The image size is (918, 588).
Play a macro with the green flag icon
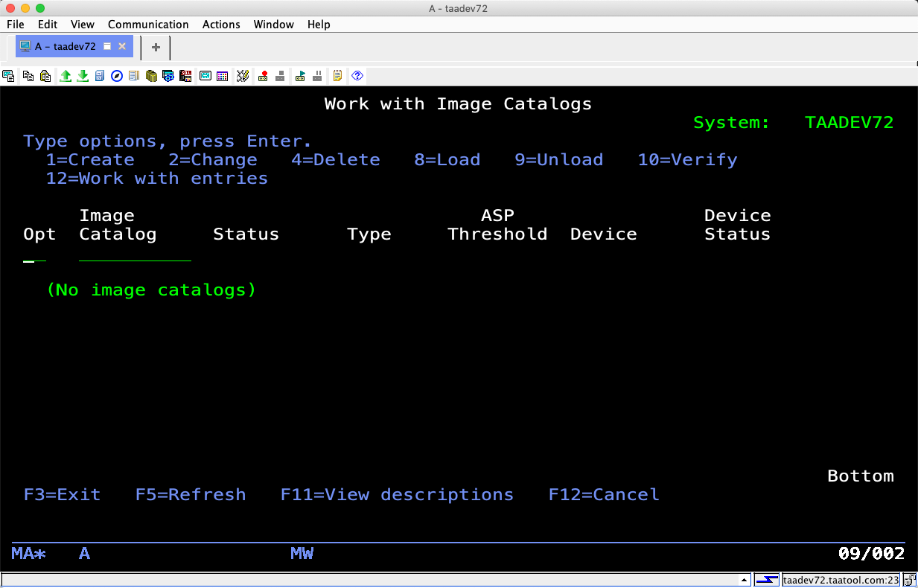pyautogui.click(x=300, y=76)
